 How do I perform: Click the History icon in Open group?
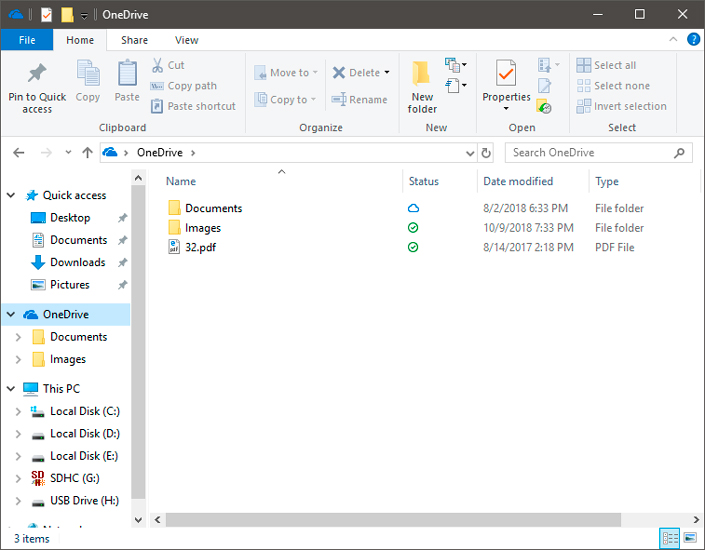[544, 107]
